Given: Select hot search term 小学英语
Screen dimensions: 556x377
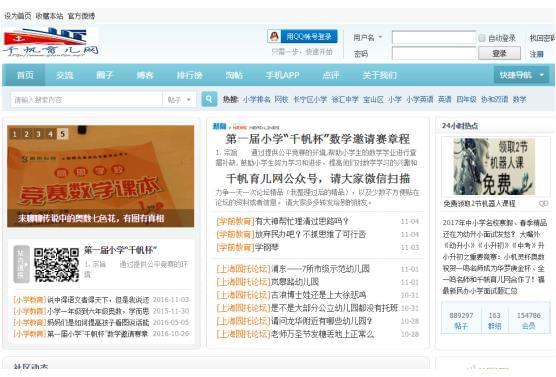Looking at the screenshot, I should 420,99.
